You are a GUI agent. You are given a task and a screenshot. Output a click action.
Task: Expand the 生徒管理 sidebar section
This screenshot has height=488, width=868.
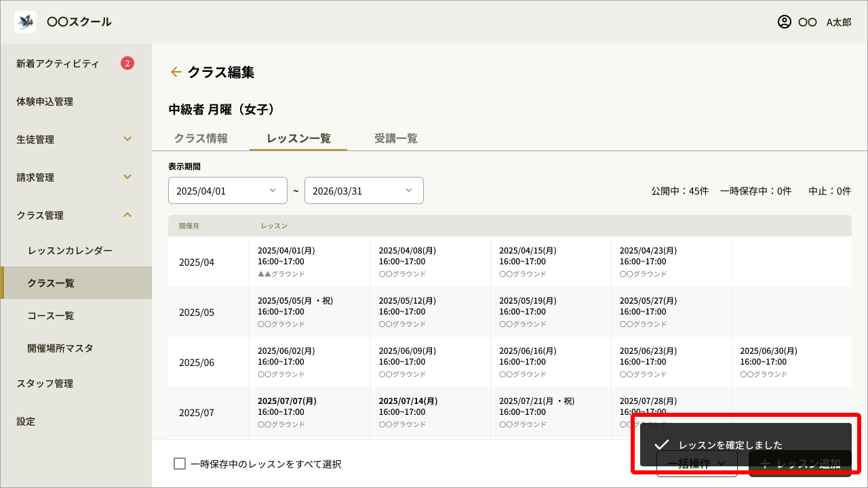127,140
